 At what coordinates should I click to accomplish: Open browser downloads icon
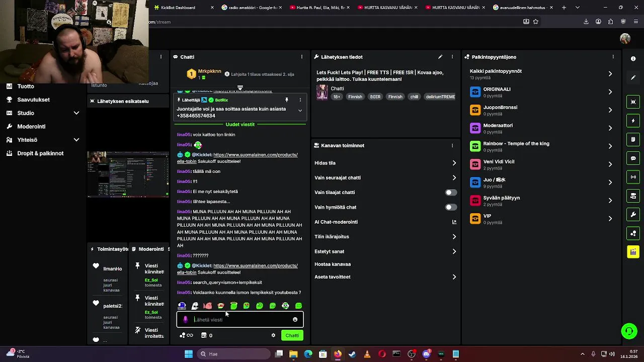(x=586, y=22)
